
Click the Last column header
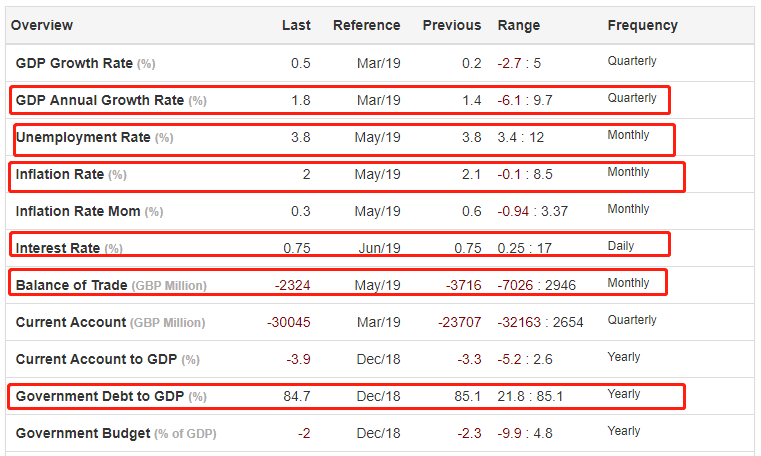pos(296,25)
